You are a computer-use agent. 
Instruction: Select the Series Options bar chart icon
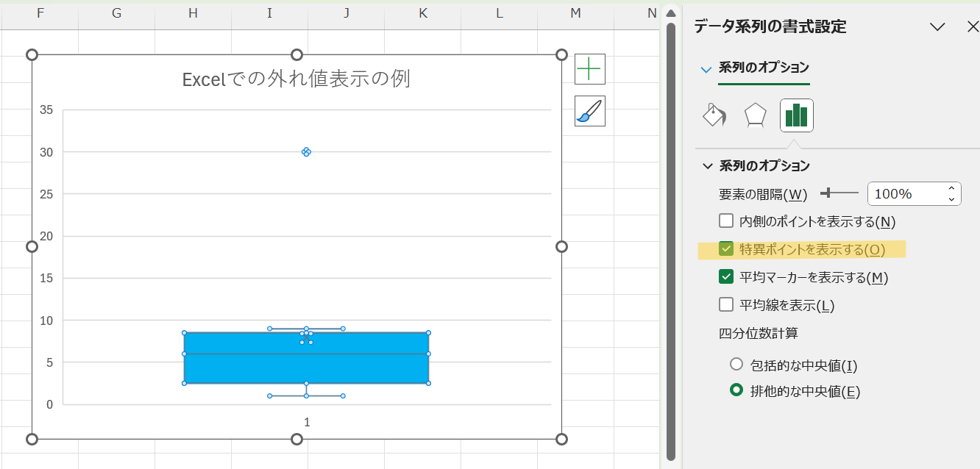796,115
